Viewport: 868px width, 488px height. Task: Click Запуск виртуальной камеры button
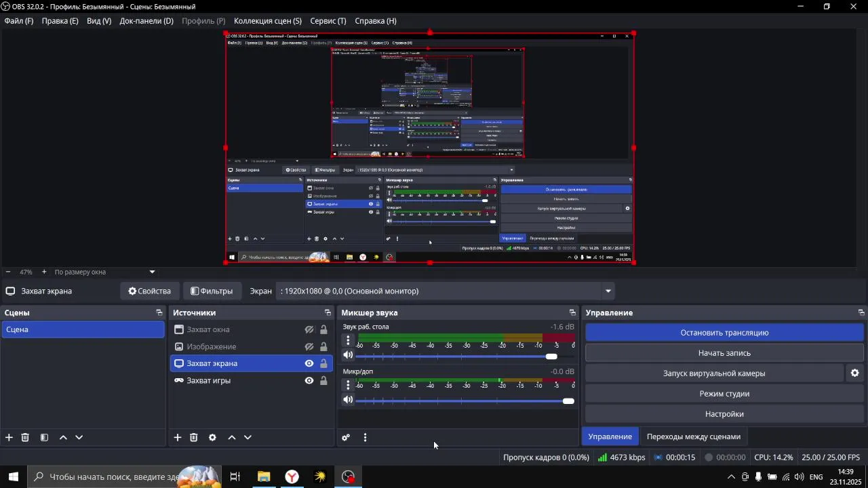(x=714, y=373)
